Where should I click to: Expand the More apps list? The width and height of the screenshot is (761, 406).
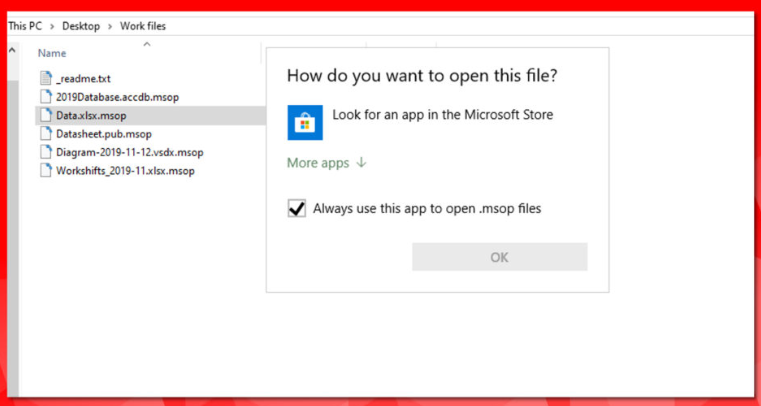click(326, 163)
